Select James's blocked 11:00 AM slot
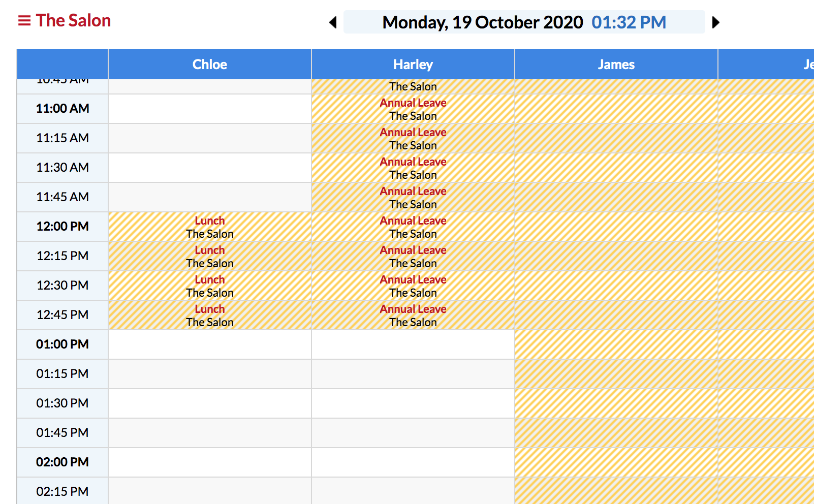 point(616,109)
